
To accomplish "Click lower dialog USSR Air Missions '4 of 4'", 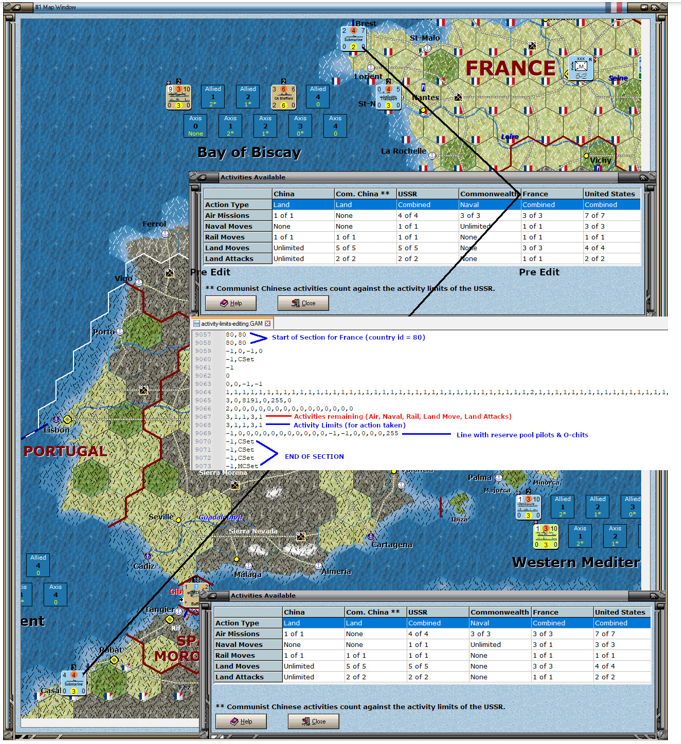I will (419, 633).
